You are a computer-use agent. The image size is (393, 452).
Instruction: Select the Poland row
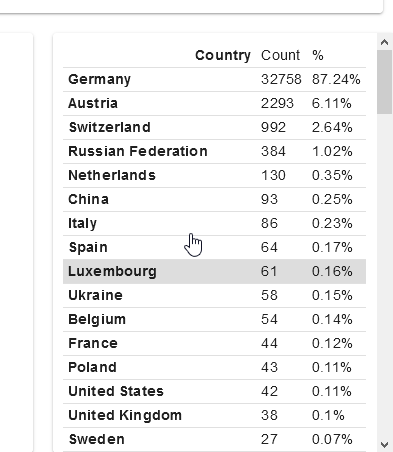[x=214, y=368]
